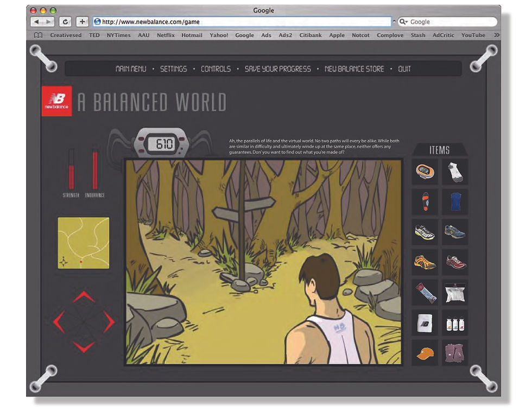
Task: Click Quit in game menu
Action: tap(404, 69)
